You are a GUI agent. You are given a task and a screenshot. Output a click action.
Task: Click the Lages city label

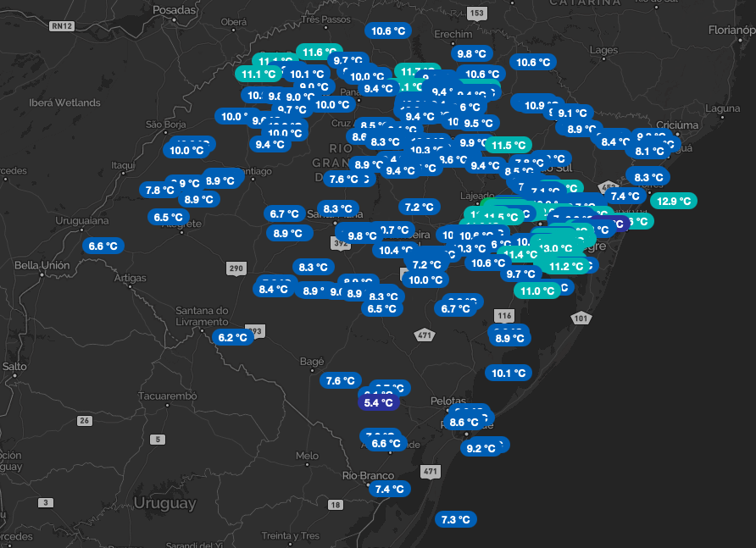coord(603,50)
